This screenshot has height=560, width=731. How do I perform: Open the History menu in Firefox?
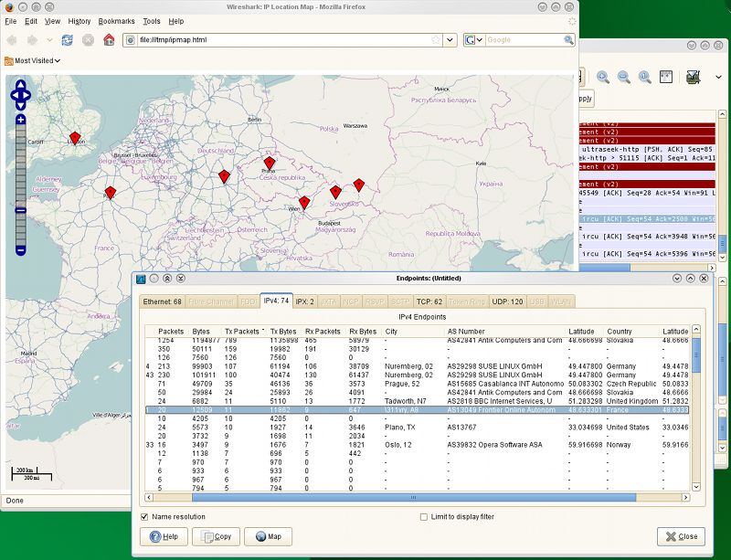tap(79, 21)
